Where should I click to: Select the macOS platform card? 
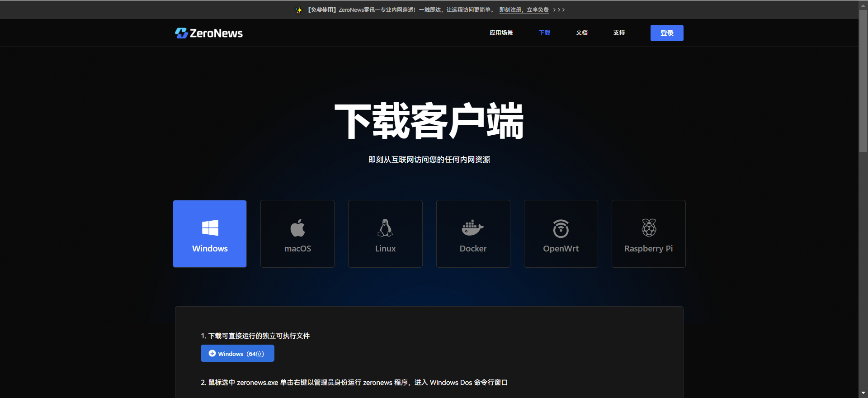[x=297, y=234]
